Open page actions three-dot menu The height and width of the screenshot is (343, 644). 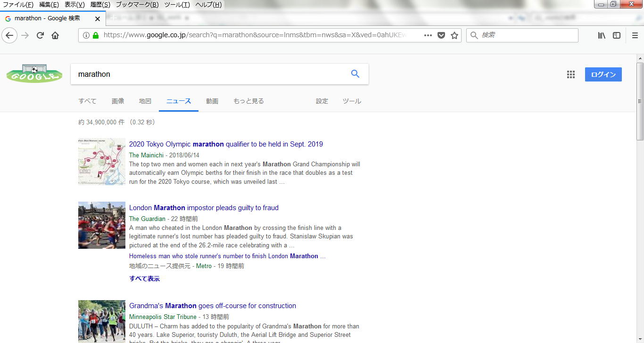(x=428, y=35)
